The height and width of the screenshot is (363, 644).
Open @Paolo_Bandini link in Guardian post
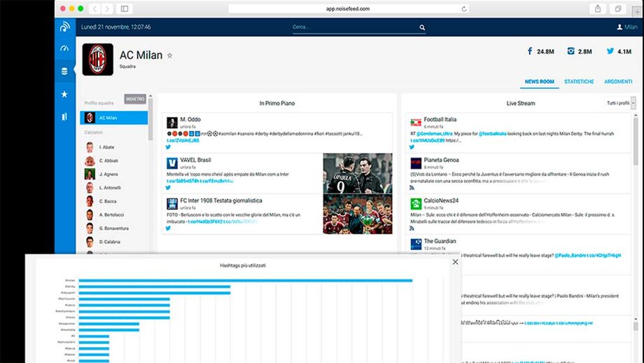(570, 256)
